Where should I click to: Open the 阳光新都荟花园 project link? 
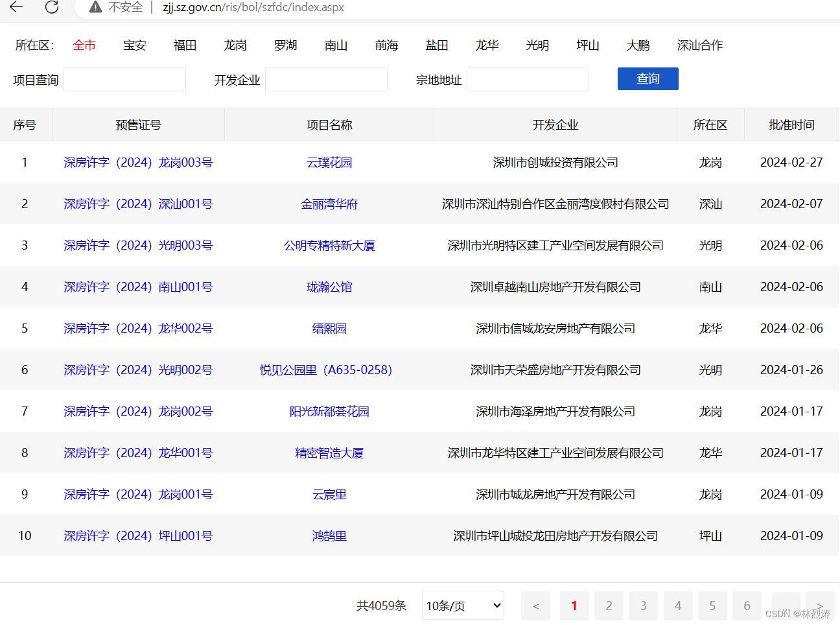click(x=329, y=412)
